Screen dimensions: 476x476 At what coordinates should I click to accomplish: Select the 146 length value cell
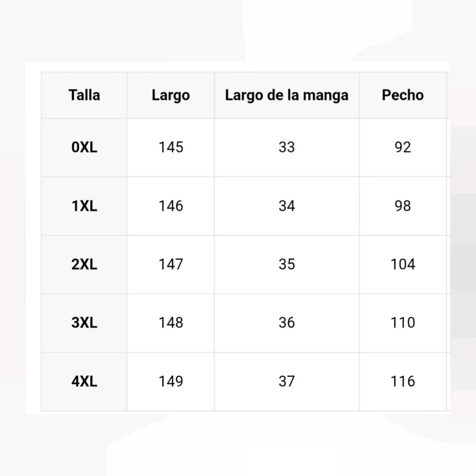(x=171, y=206)
